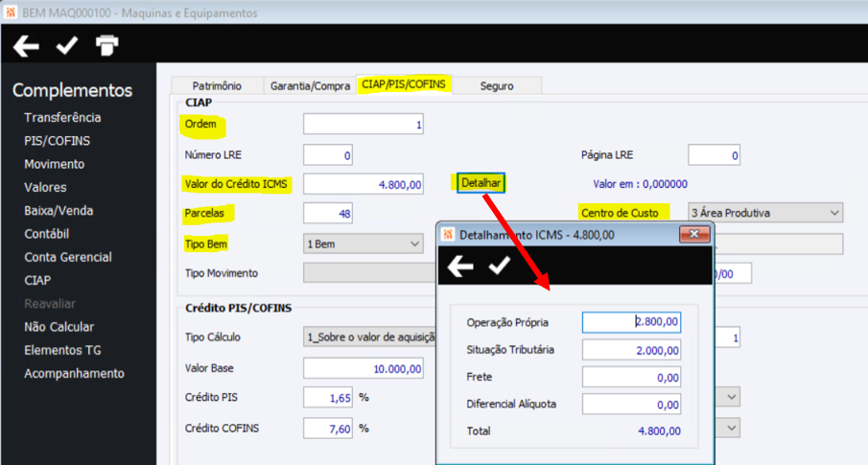Click the Tipo Movimento field
The image size is (868, 465).
[x=370, y=273]
